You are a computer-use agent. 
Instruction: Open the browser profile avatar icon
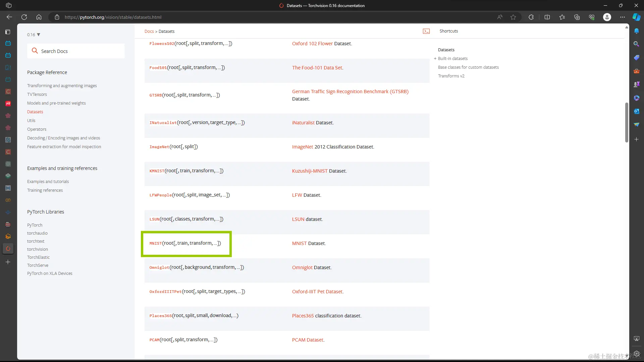click(607, 17)
